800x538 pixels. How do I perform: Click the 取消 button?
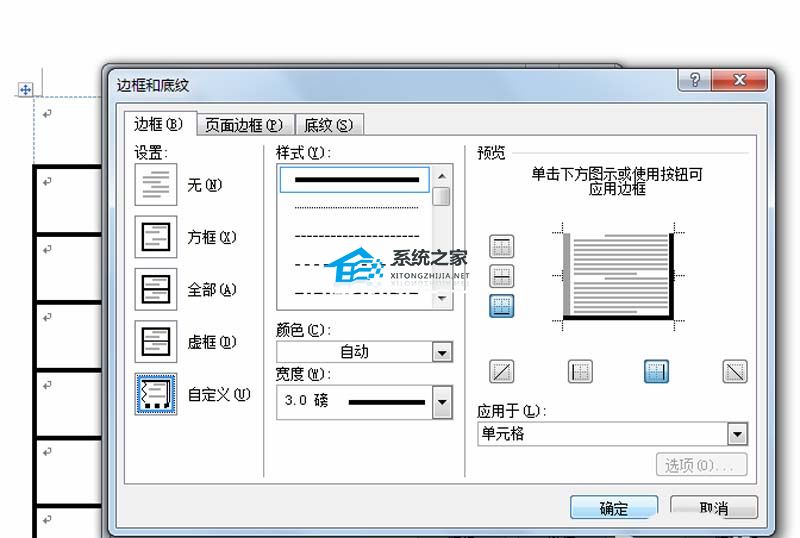point(714,507)
